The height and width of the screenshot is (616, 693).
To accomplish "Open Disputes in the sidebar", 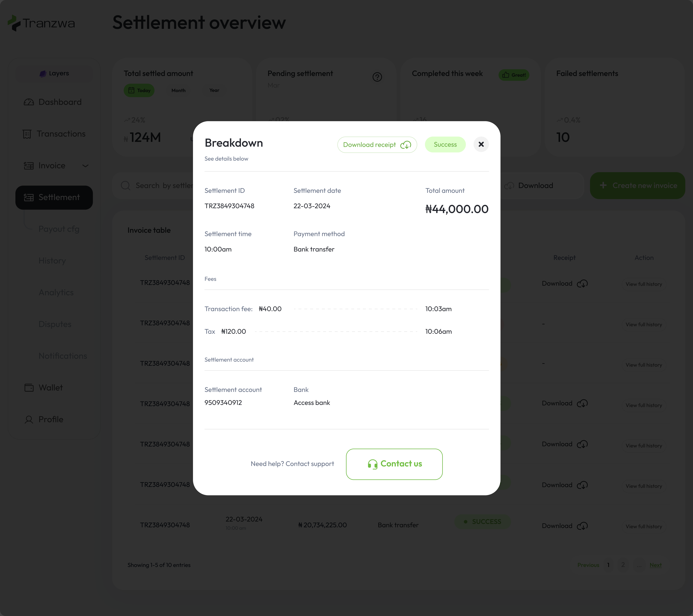I will [x=55, y=324].
